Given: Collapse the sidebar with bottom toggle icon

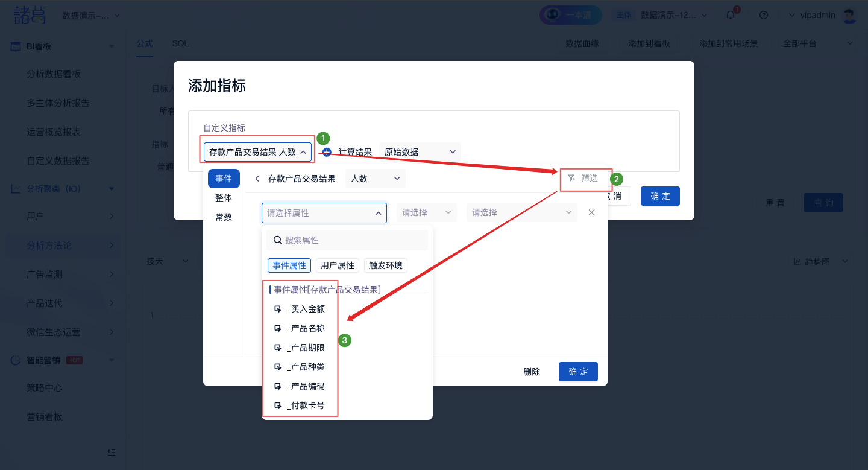Looking at the screenshot, I should pos(111,452).
